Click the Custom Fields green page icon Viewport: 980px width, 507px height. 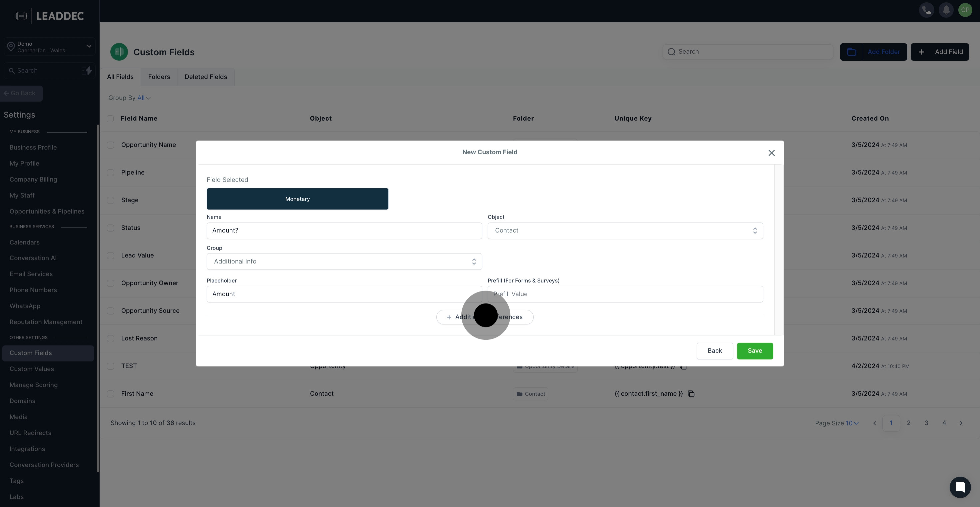(119, 52)
